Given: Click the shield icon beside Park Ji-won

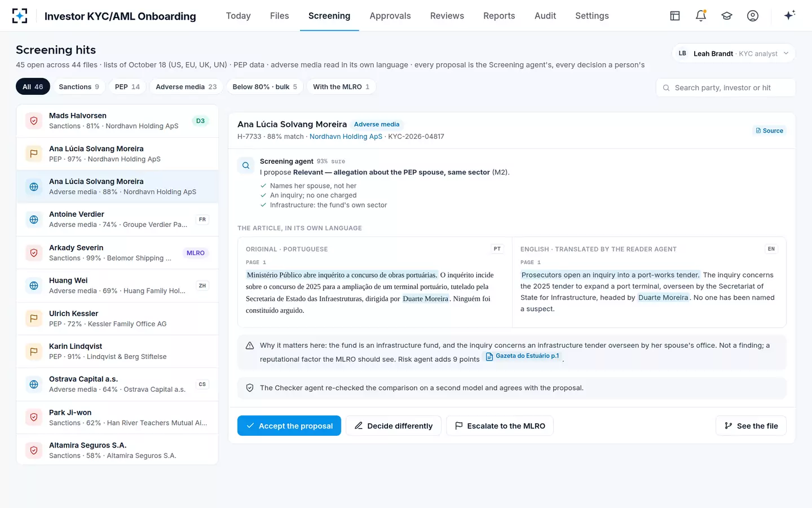Looking at the screenshot, I should 34,417.
